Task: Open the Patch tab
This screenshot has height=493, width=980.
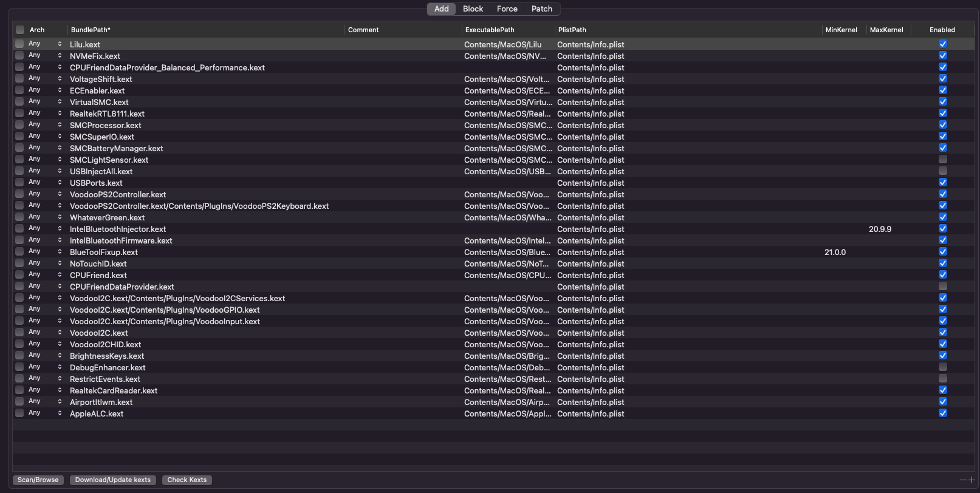Action: (541, 8)
